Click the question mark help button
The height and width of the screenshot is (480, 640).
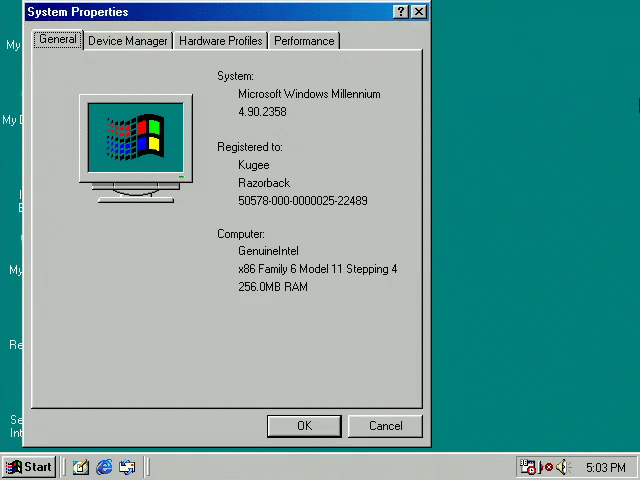[x=401, y=12]
